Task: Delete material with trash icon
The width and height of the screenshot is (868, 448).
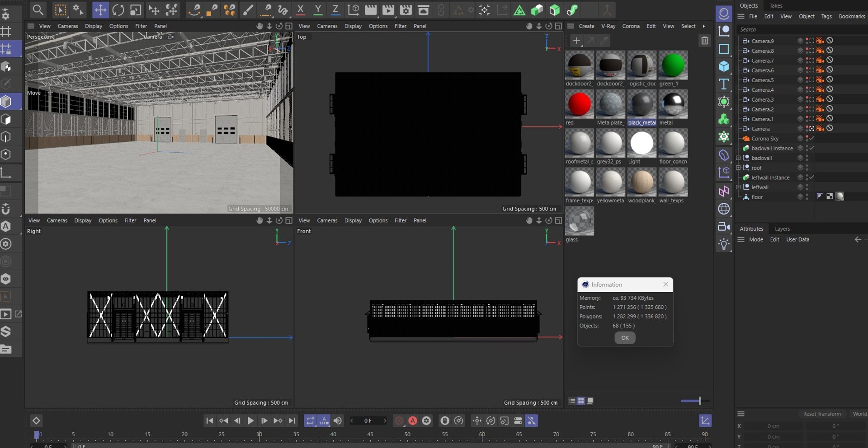Action: (x=704, y=41)
